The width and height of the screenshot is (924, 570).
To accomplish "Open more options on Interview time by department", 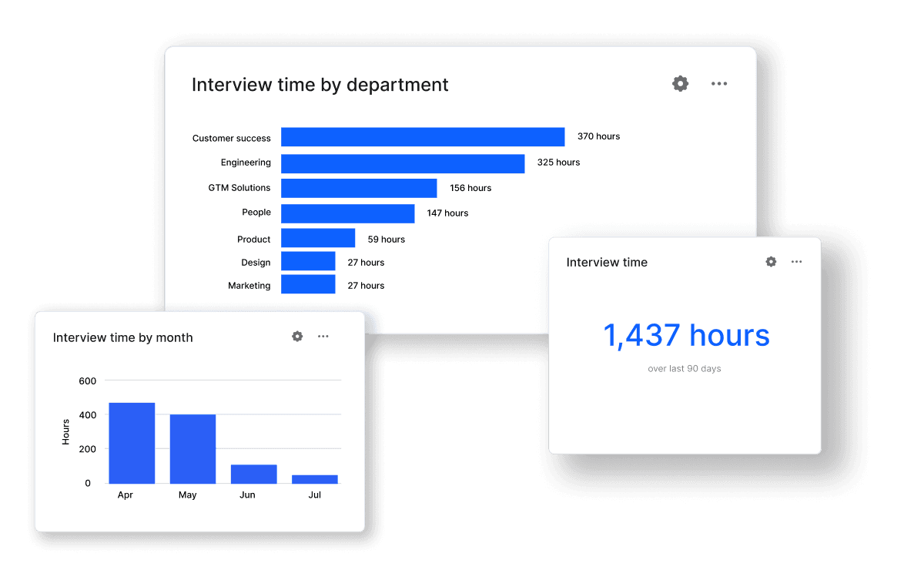I will point(719,84).
